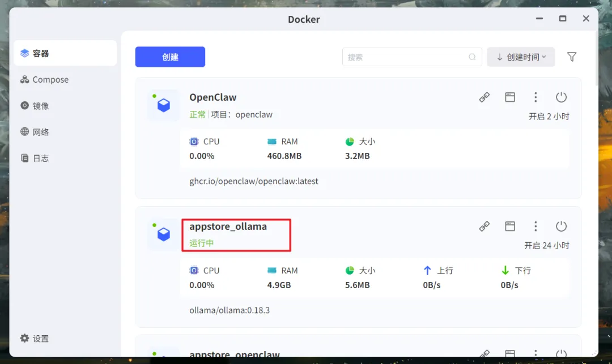This screenshot has height=364, width=612.
Task: Click the 开启 2 小时 uptime text
Action: pos(549,117)
